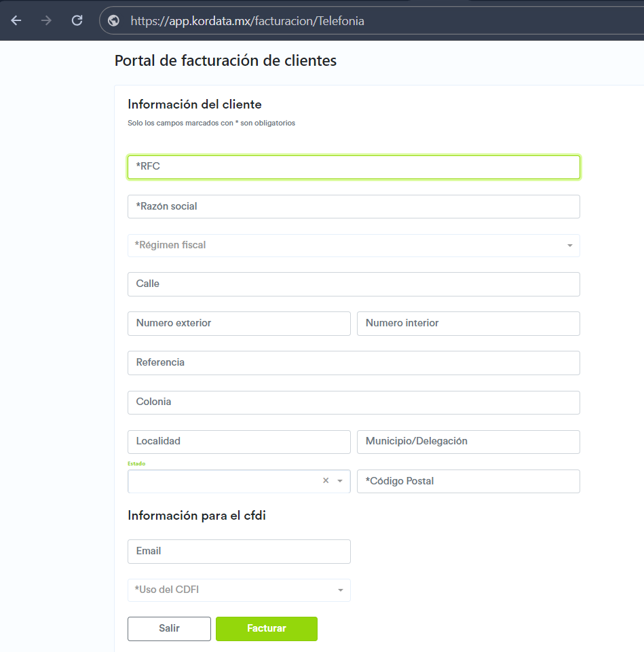
Task: Click the browser forward arrow
Action: 47,20
